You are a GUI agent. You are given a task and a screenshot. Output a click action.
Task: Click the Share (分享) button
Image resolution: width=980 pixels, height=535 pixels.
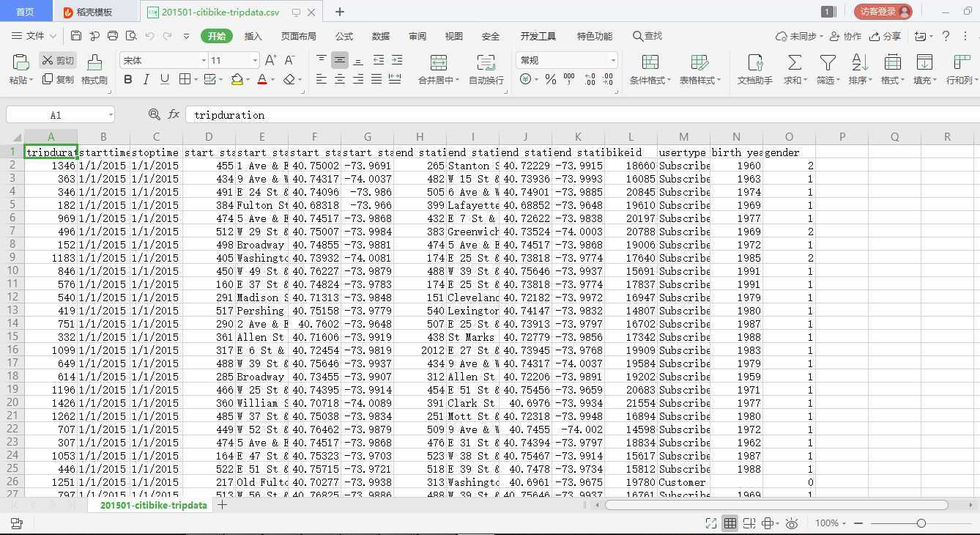pyautogui.click(x=885, y=36)
